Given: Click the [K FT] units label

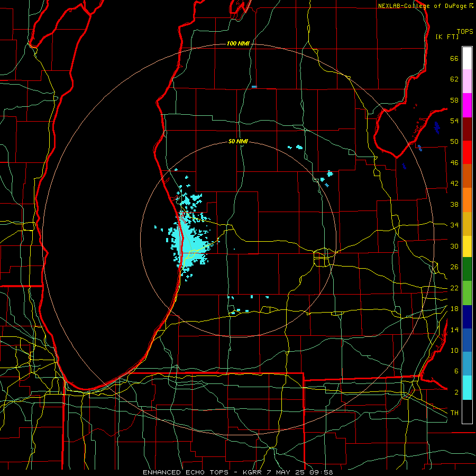Looking at the screenshot, I should point(447,36).
